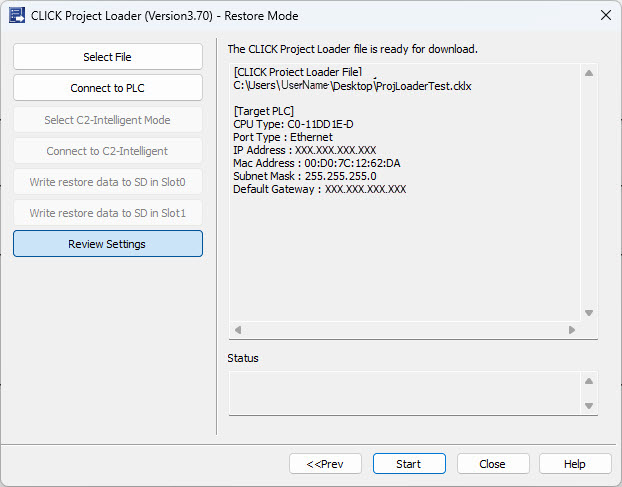Viewport: 622px width, 487px height.
Task: Click the [CLICK Project Loader File] heading
Action: (x=298, y=72)
